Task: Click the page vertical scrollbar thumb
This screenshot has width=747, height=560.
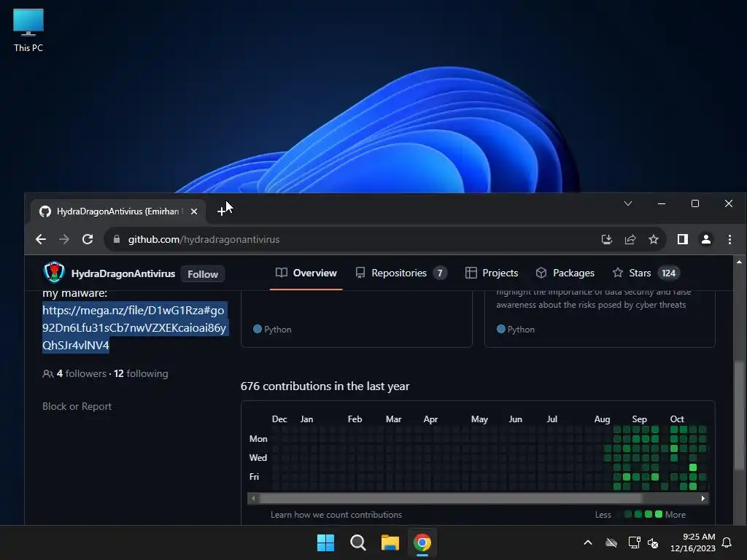Action: click(739, 415)
